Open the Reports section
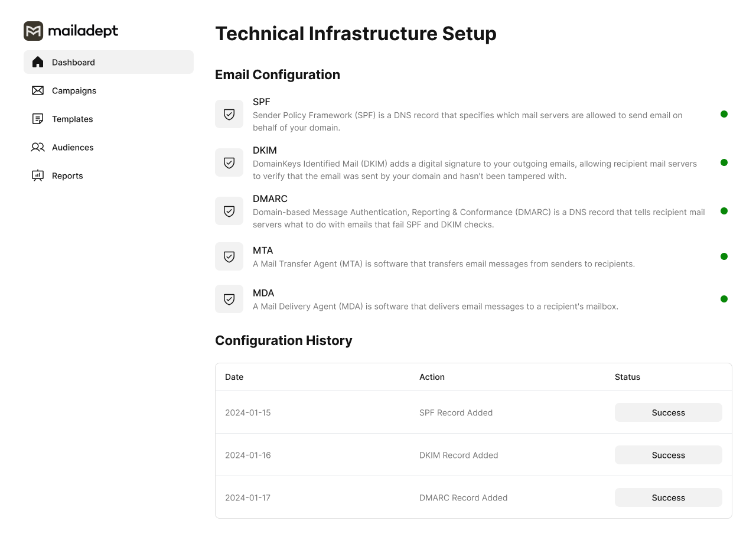 coord(109,175)
